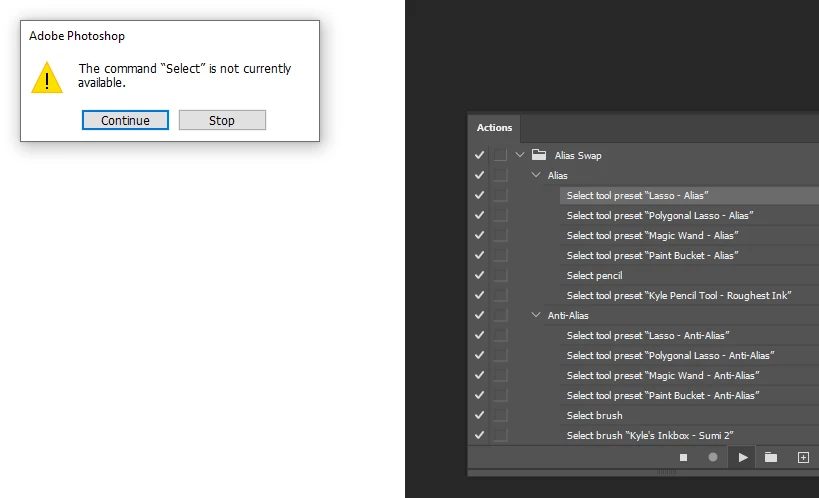Stop playing or recording the action
Screen dimensions: 819x498
[x=683, y=458]
